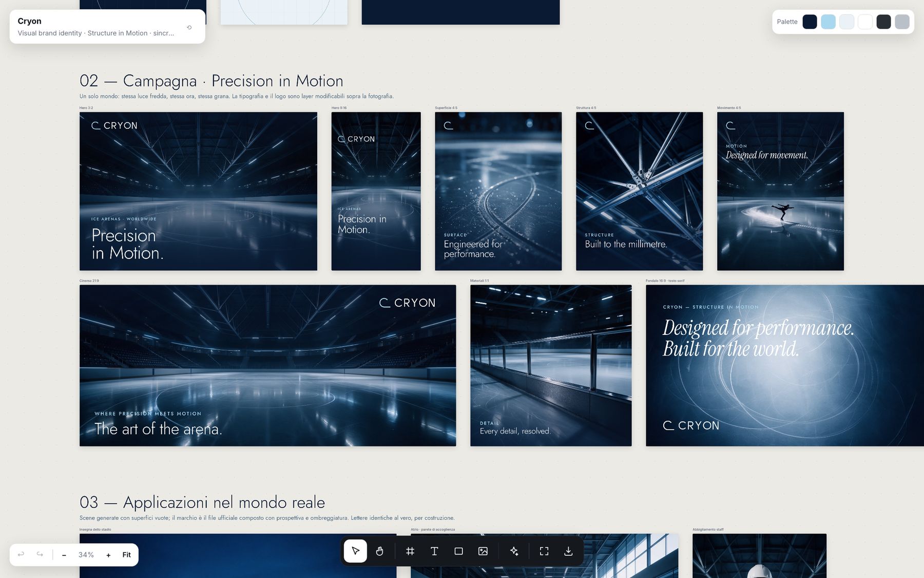The width and height of the screenshot is (924, 578).
Task: Select the pale ice blue palette swatch
Action: 846,22
